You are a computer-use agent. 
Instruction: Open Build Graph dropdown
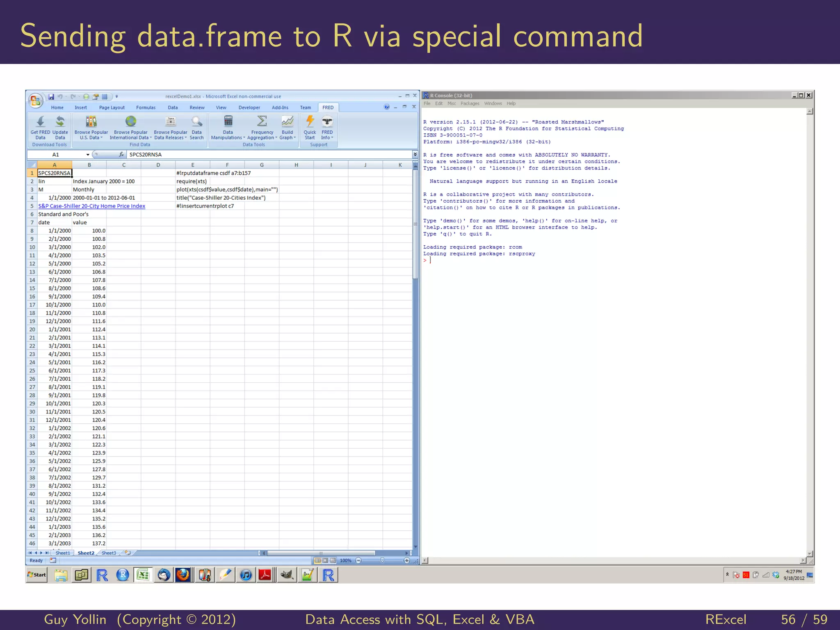click(x=288, y=128)
